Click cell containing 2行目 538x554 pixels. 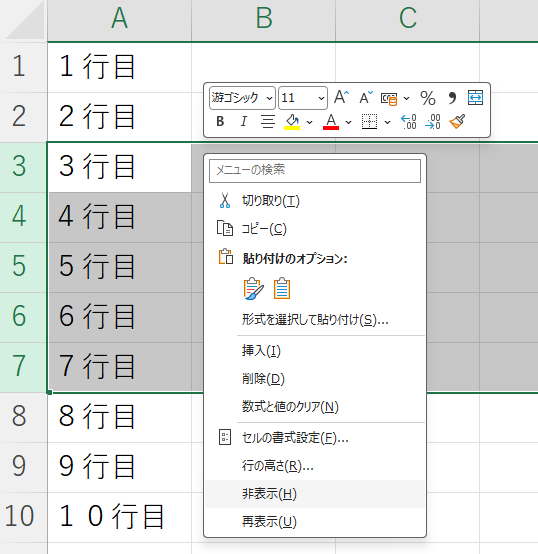coord(119,117)
